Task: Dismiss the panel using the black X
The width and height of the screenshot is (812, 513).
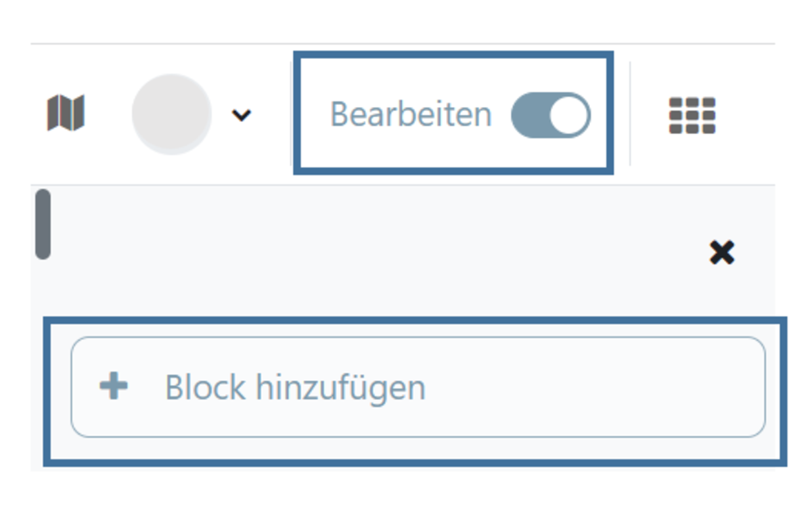Action: (x=721, y=252)
